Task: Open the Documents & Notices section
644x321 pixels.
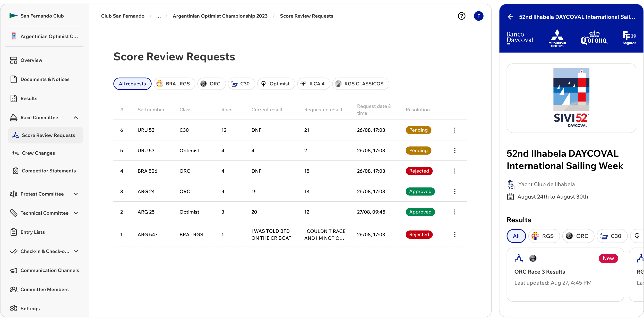Action: coord(45,79)
